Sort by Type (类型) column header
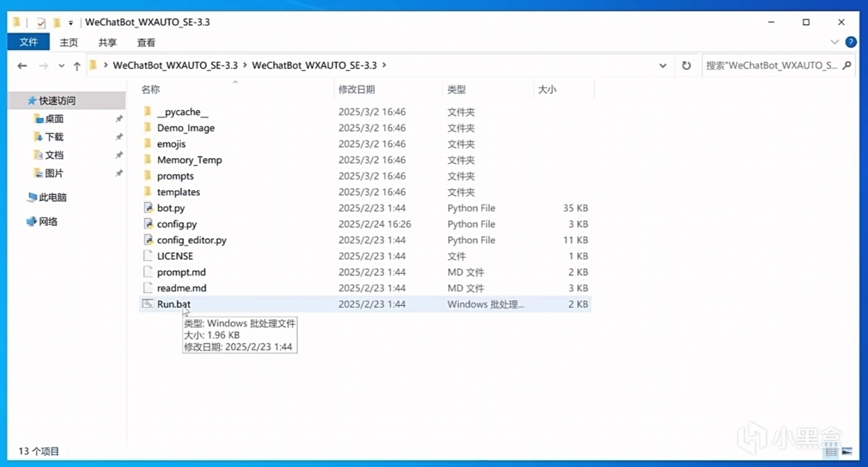868x467 pixels. pyautogui.click(x=456, y=89)
